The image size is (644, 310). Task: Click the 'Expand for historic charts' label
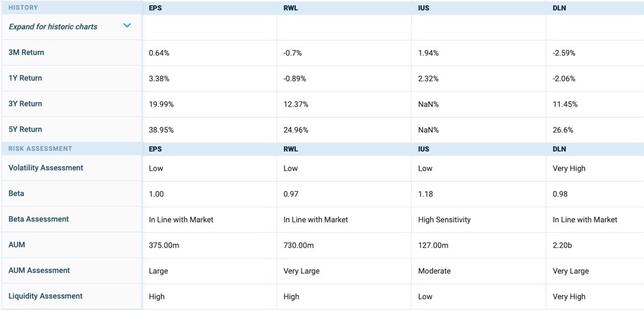[x=53, y=27]
